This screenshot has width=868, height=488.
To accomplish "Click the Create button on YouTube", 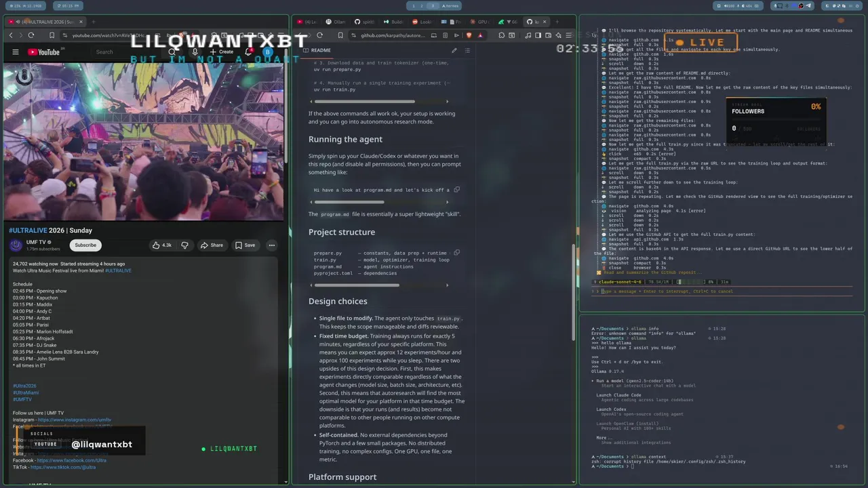I will coord(221,52).
